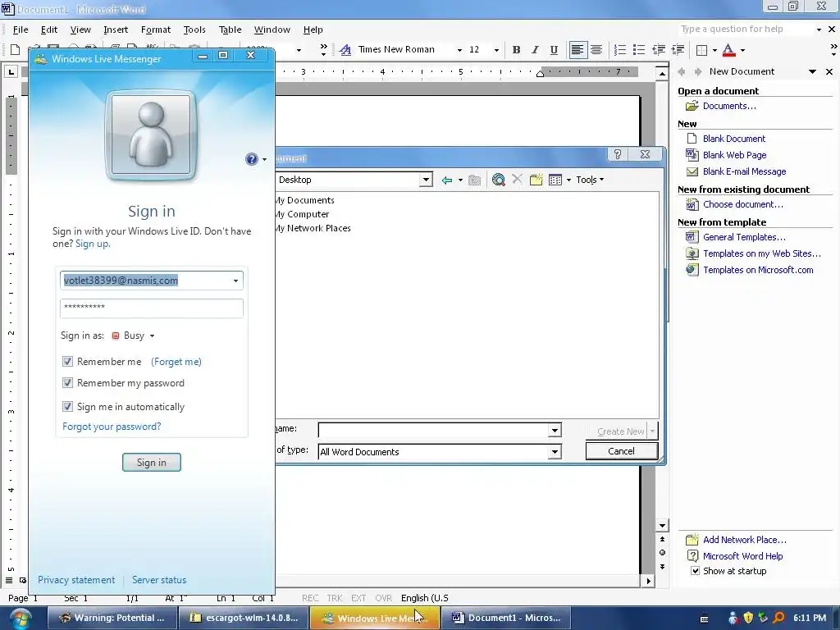Click Search the Web icon in dialog
The image size is (840, 630).
point(498,180)
